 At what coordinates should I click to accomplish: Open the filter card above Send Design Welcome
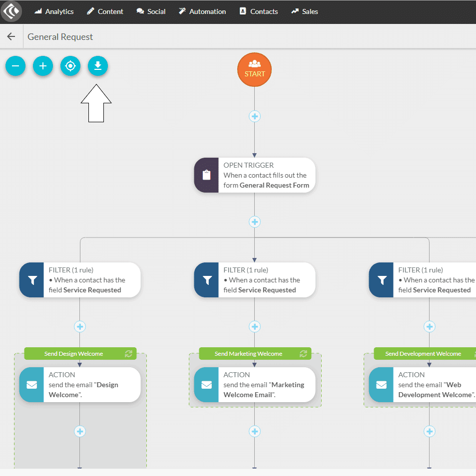(80, 280)
